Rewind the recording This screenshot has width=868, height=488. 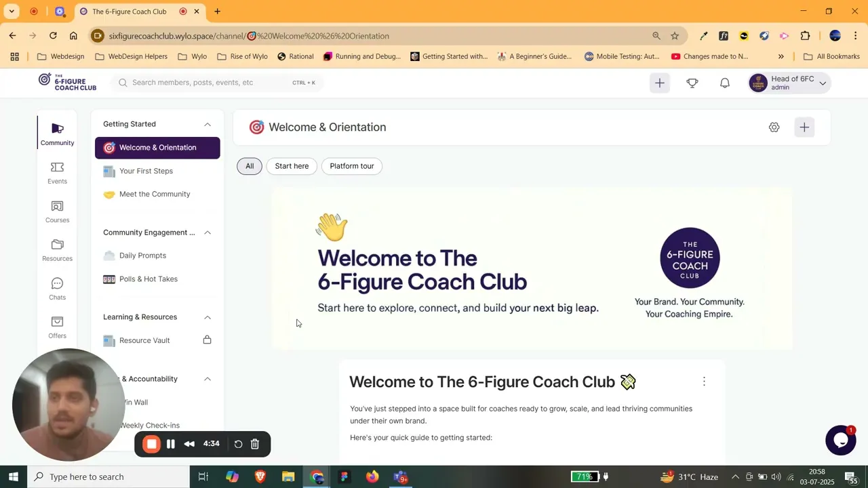[x=189, y=444]
